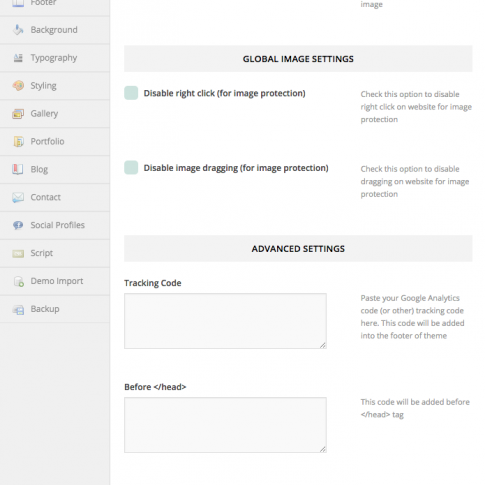Open the Footer settings tab
This screenshot has width=485, height=485.
click(x=55, y=4)
